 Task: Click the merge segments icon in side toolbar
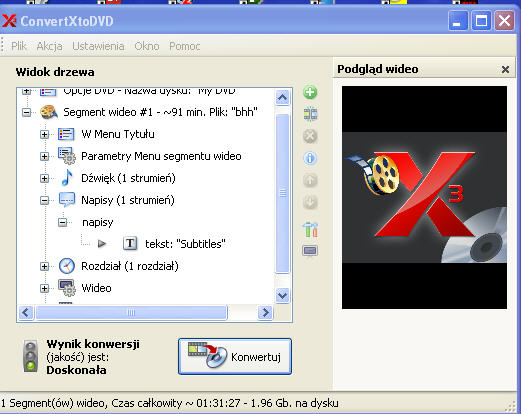(x=310, y=114)
